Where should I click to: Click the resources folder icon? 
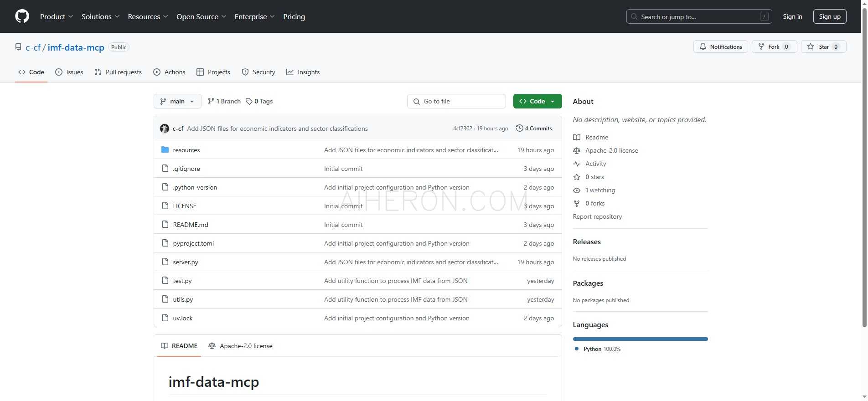(x=165, y=149)
